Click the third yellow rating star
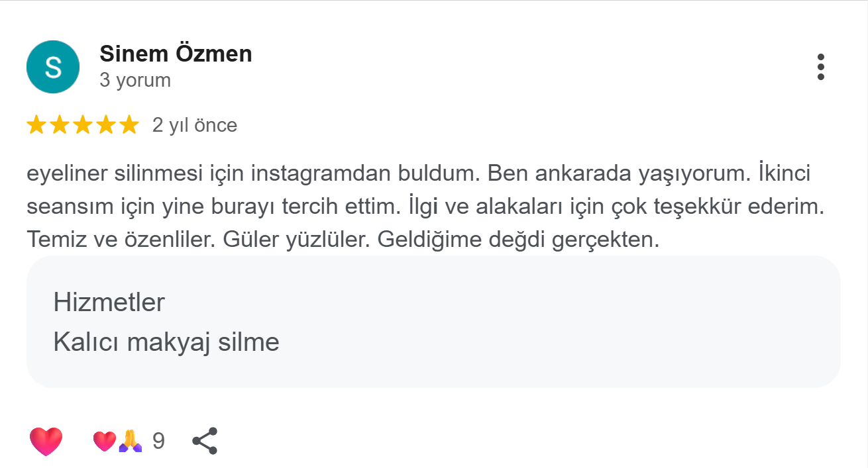 [83, 125]
